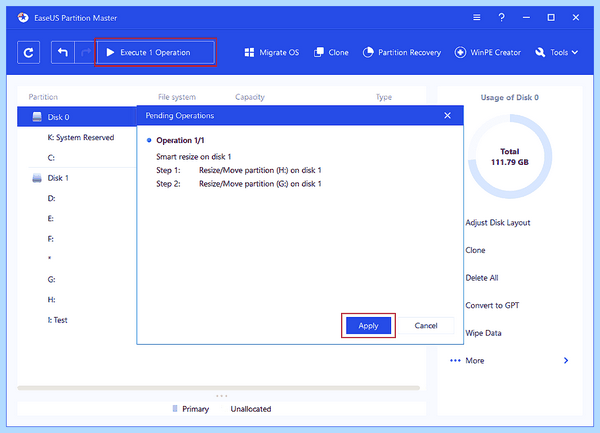
Task: Open the Clone tool in toolbar
Action: point(331,52)
